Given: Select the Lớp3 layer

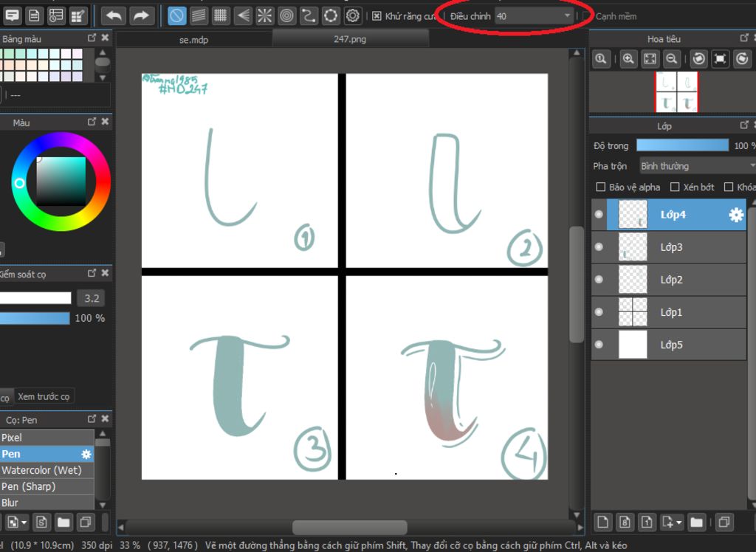Looking at the screenshot, I should 676,247.
